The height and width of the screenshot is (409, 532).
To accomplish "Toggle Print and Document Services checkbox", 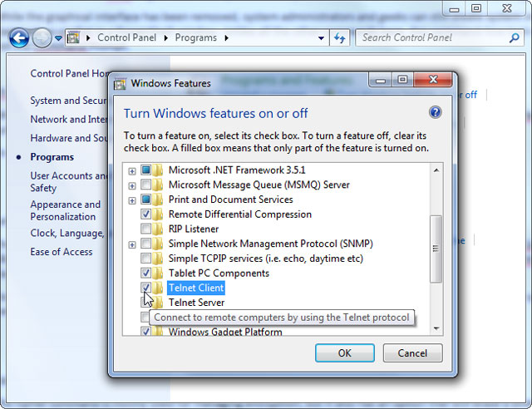I will (146, 199).
